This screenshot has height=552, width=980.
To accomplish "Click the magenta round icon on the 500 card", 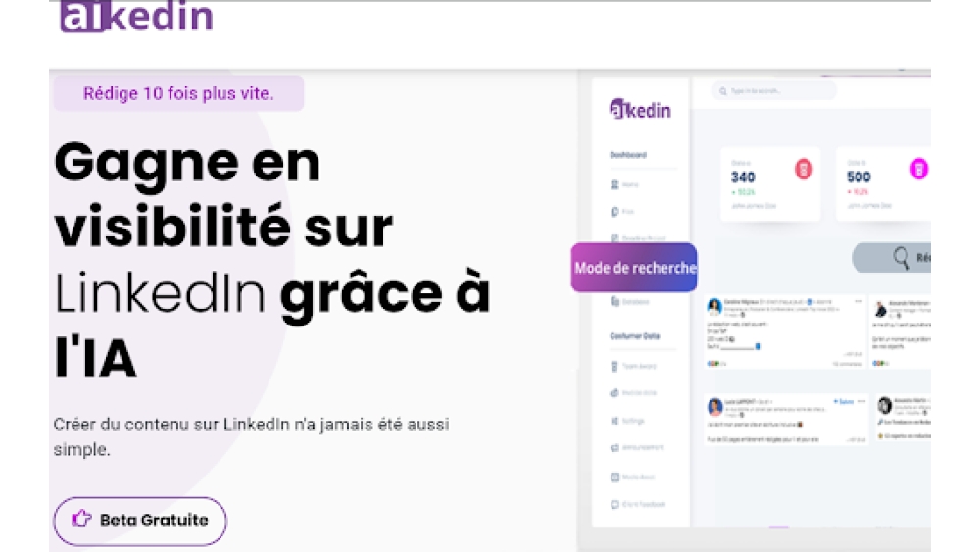I will [918, 169].
